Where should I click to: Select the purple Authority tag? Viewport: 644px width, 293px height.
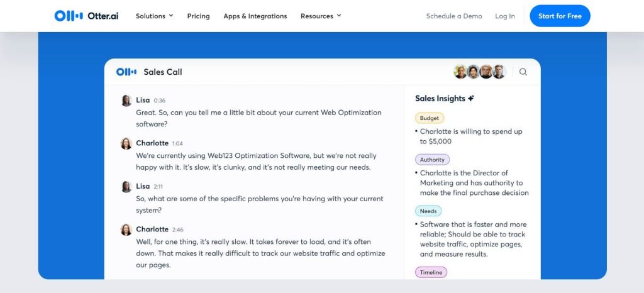click(432, 160)
